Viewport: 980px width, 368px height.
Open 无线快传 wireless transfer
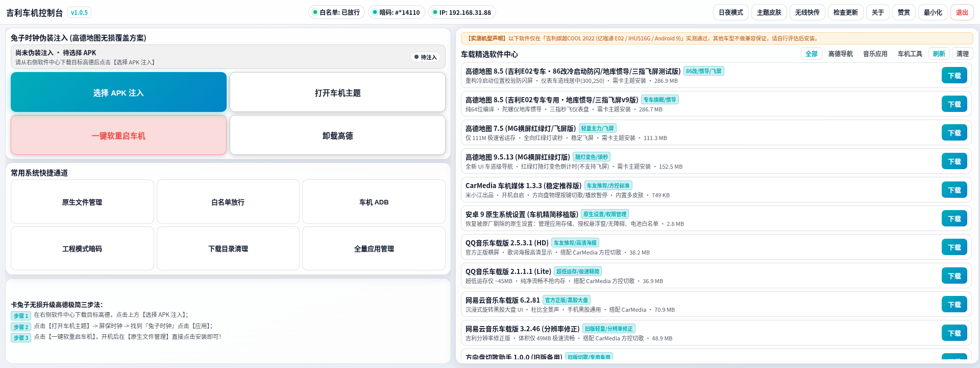click(807, 12)
